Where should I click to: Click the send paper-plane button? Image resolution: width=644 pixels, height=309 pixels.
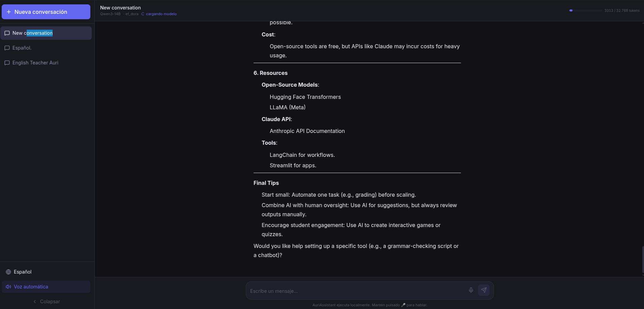click(484, 290)
